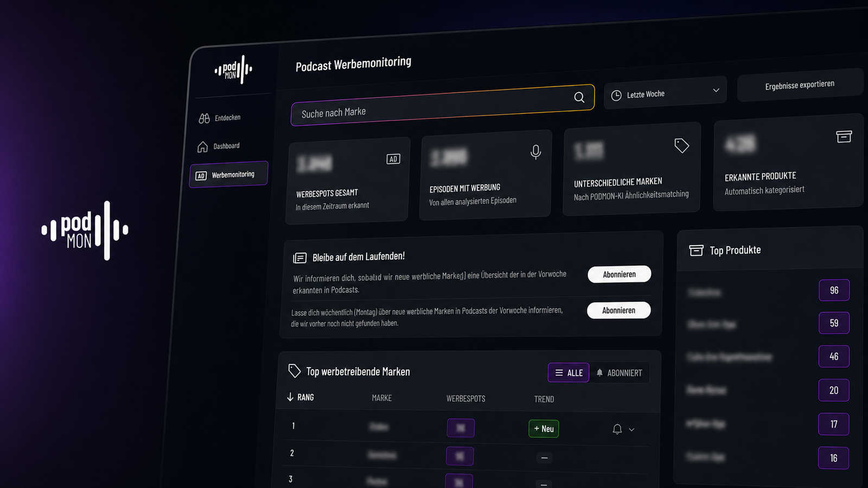Click the large podMON logo beside the dashboard
Screen dimensions: 868x488
pos(85,230)
